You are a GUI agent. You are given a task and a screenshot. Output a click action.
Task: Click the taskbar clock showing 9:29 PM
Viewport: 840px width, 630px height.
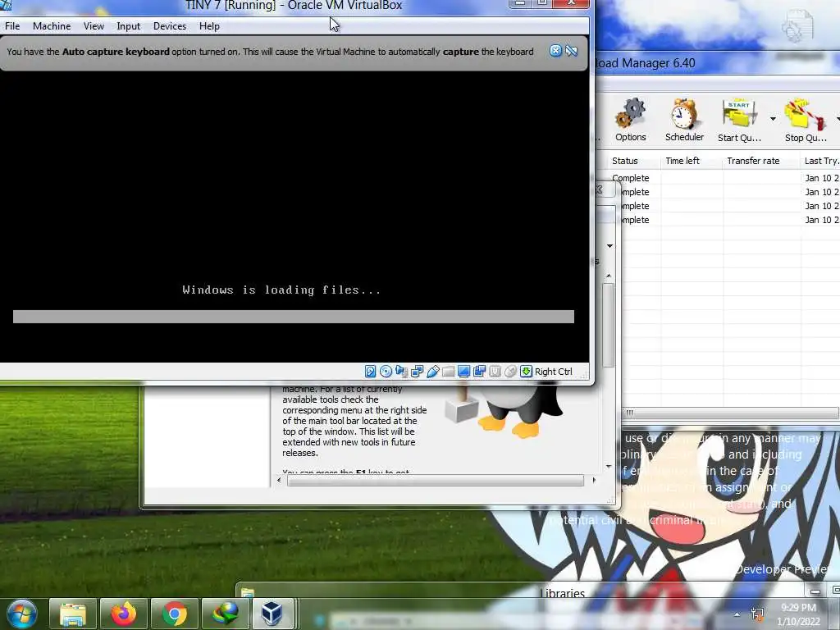(798, 614)
